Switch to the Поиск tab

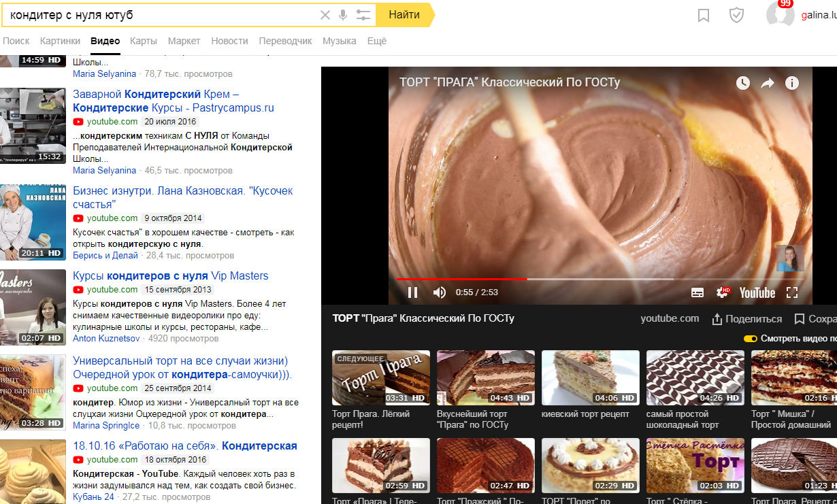[x=16, y=41]
